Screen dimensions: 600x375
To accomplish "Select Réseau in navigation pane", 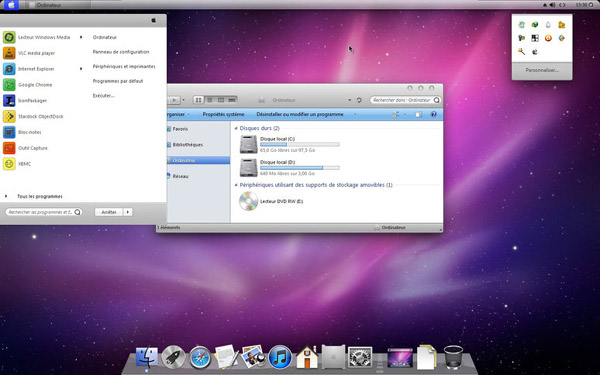I will [180, 176].
